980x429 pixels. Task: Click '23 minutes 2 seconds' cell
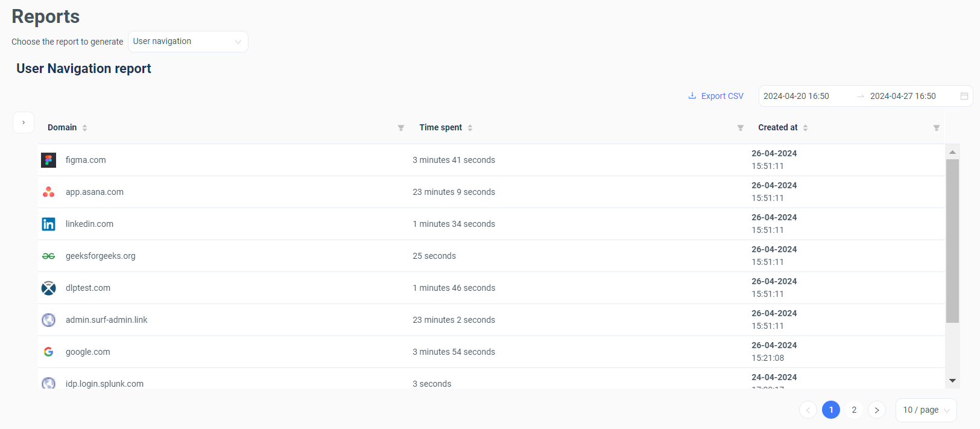coord(454,320)
